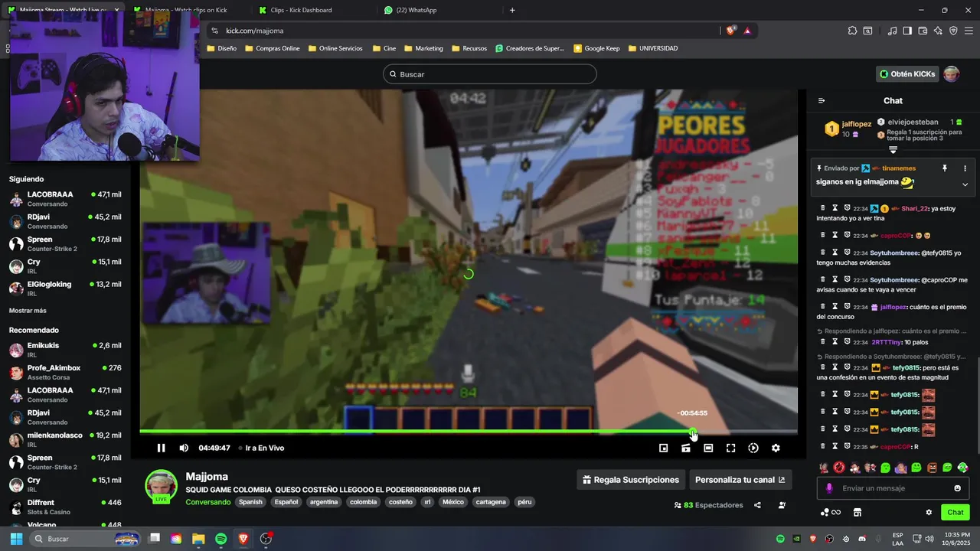The width and height of the screenshot is (980, 551).
Task: Open Majjoma's live avatar
Action: (161, 487)
